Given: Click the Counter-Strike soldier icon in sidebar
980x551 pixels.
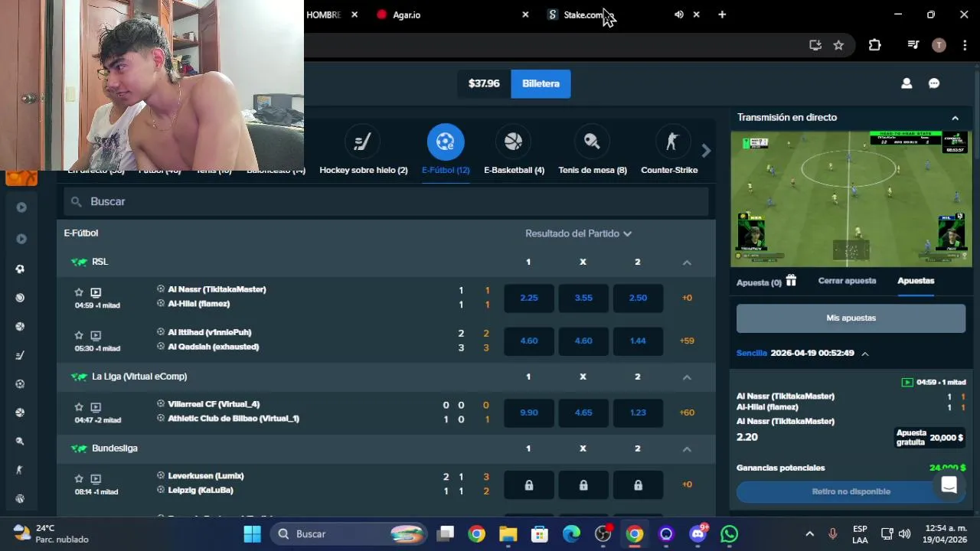Looking at the screenshot, I should pos(20,470).
